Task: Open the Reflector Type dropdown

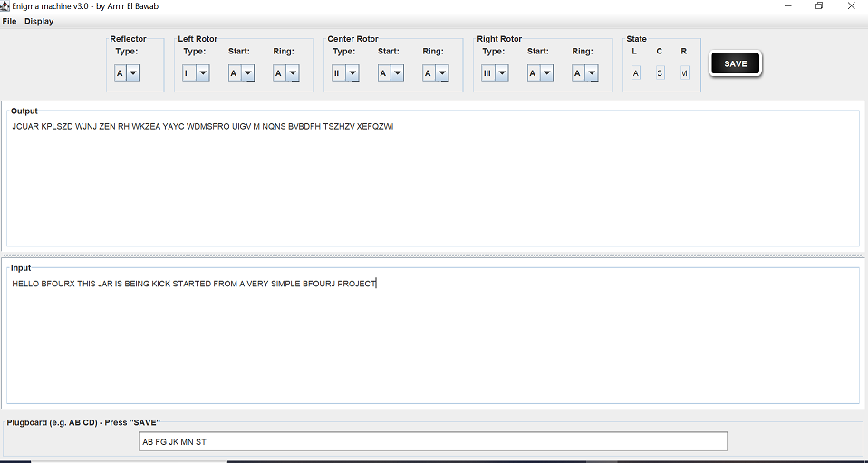Action: pos(127,73)
